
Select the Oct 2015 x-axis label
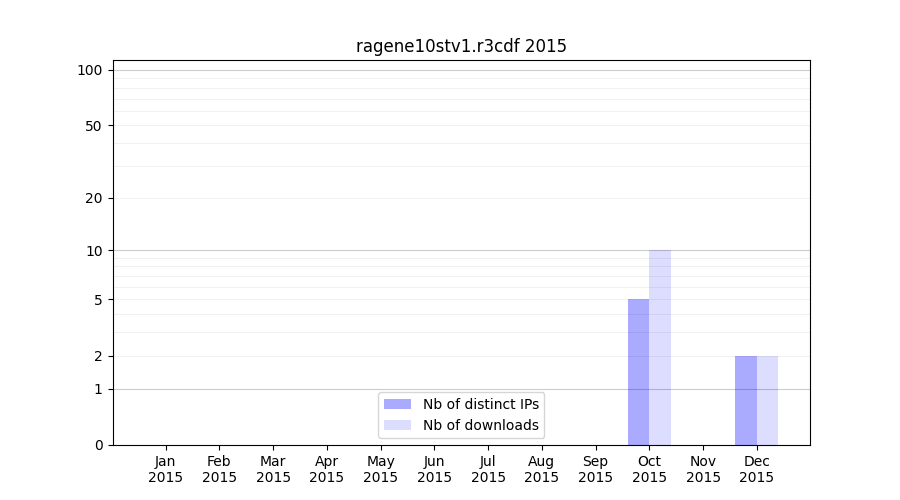tap(649, 469)
